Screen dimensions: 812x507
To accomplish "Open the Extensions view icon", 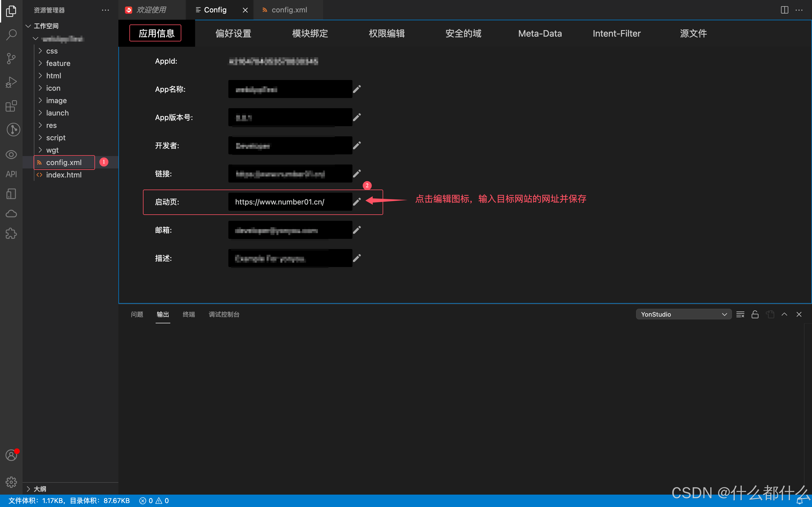I will [x=11, y=106].
